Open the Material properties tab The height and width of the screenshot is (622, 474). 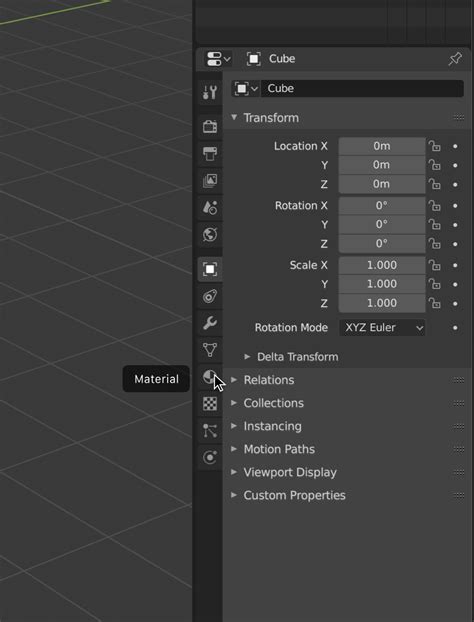tap(210, 377)
